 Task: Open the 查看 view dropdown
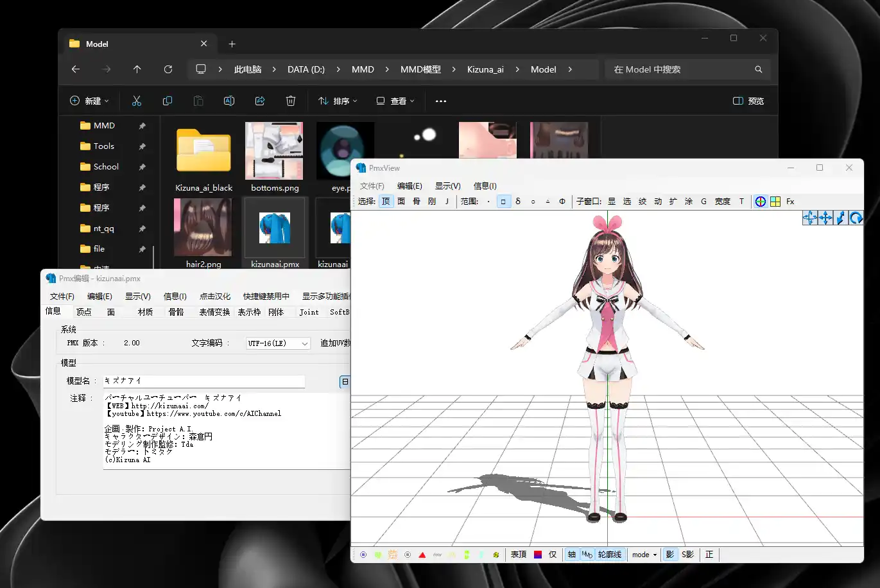(x=395, y=101)
